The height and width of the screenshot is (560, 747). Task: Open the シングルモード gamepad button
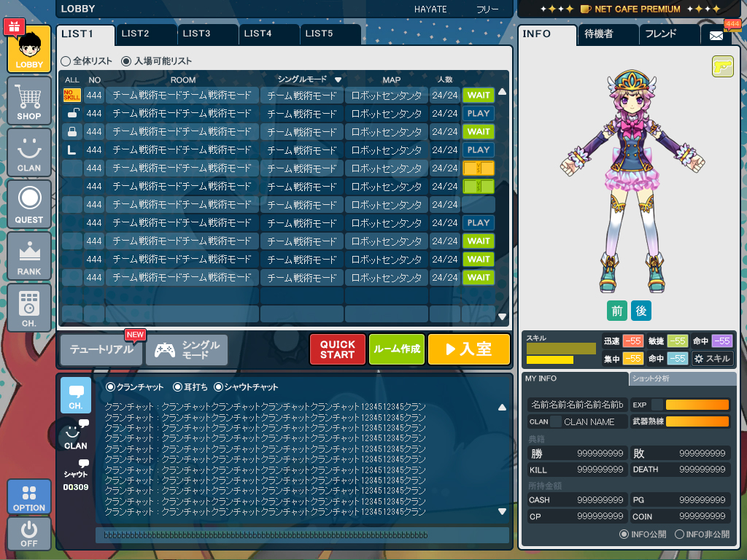[187, 350]
